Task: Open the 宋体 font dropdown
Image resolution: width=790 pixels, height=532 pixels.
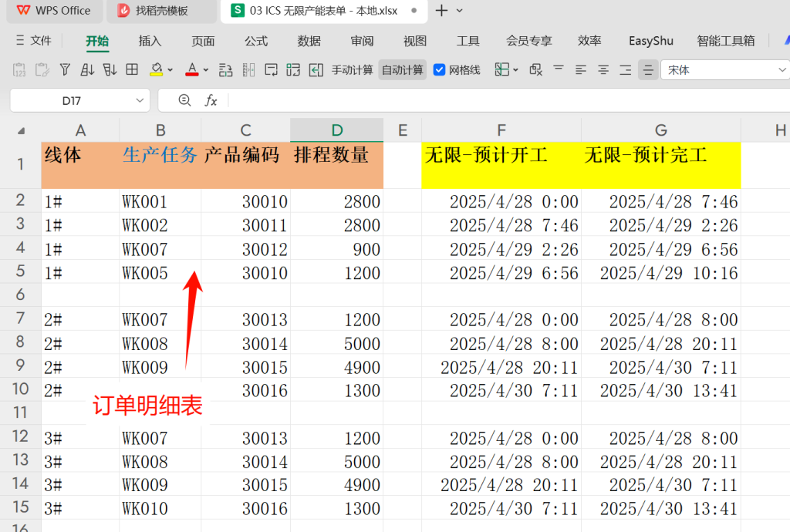Action: pos(782,70)
